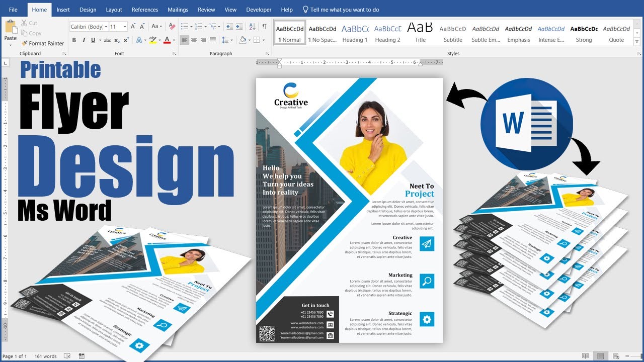Open the Paragraph dialog launcher
This screenshot has height=362, width=644.
(x=268, y=53)
